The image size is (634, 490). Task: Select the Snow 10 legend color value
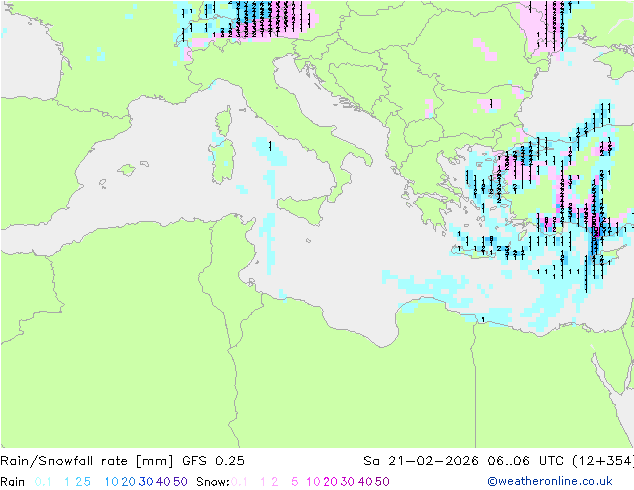pos(313,482)
